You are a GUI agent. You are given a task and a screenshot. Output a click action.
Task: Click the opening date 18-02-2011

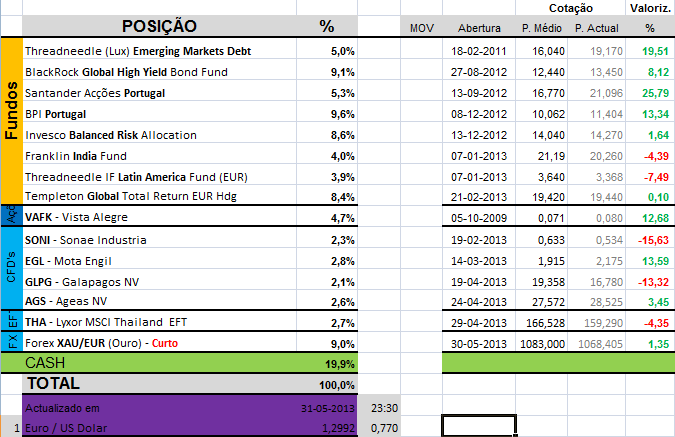click(479, 51)
